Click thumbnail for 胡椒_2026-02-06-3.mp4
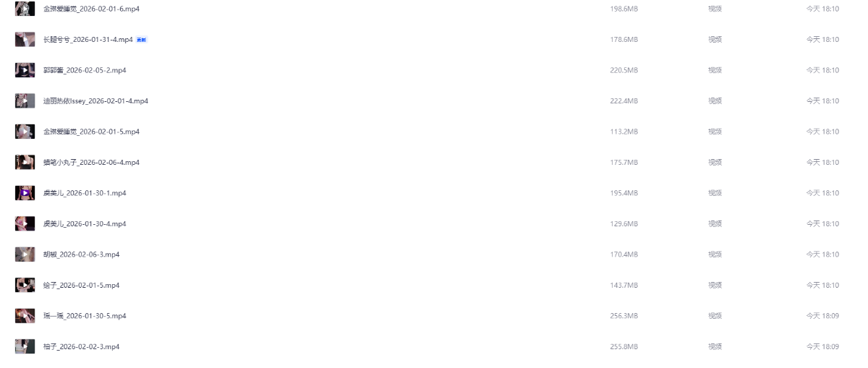The height and width of the screenshot is (368, 868). point(25,254)
